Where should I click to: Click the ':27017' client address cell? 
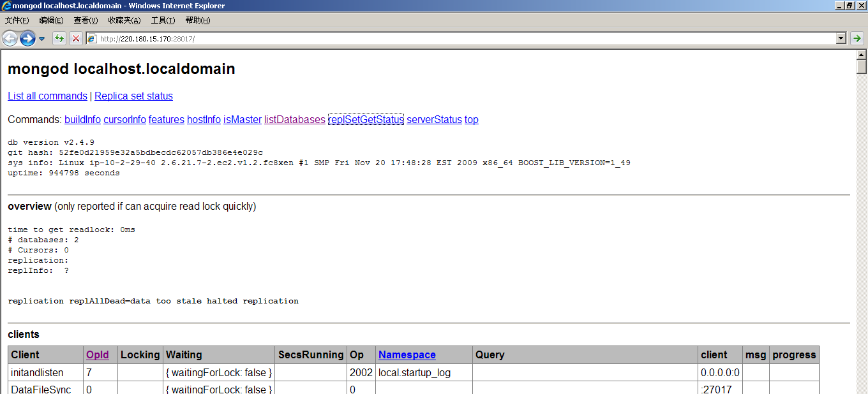[x=721, y=388]
